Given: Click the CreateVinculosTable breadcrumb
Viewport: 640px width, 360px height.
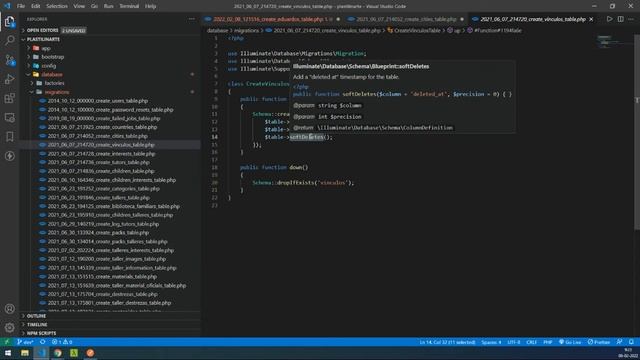Looking at the screenshot, I should (417, 30).
